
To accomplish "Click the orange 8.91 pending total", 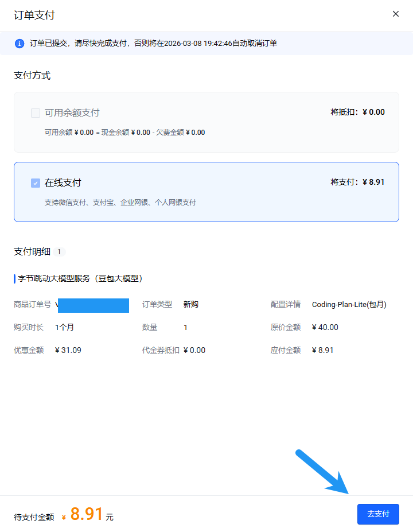I will point(86,514).
